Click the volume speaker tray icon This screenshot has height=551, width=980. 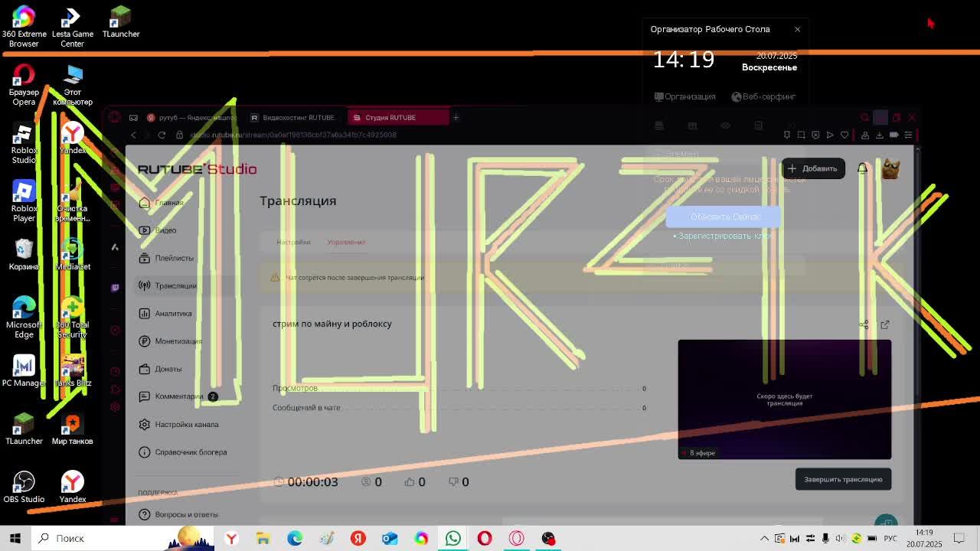tap(841, 539)
